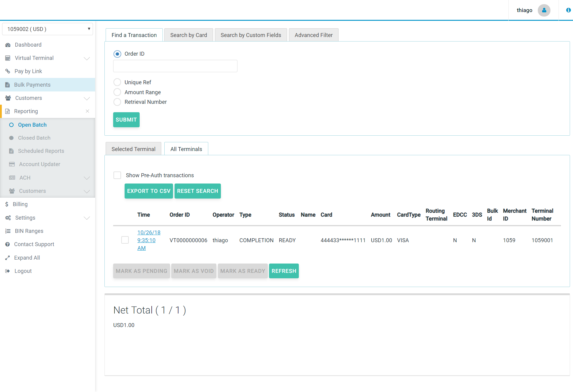Click the Contact Support question icon
The image size is (573, 392).
click(x=8, y=244)
